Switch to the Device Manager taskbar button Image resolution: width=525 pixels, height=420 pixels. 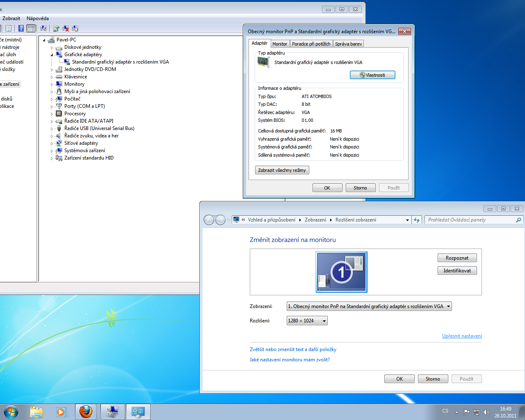[112, 412]
